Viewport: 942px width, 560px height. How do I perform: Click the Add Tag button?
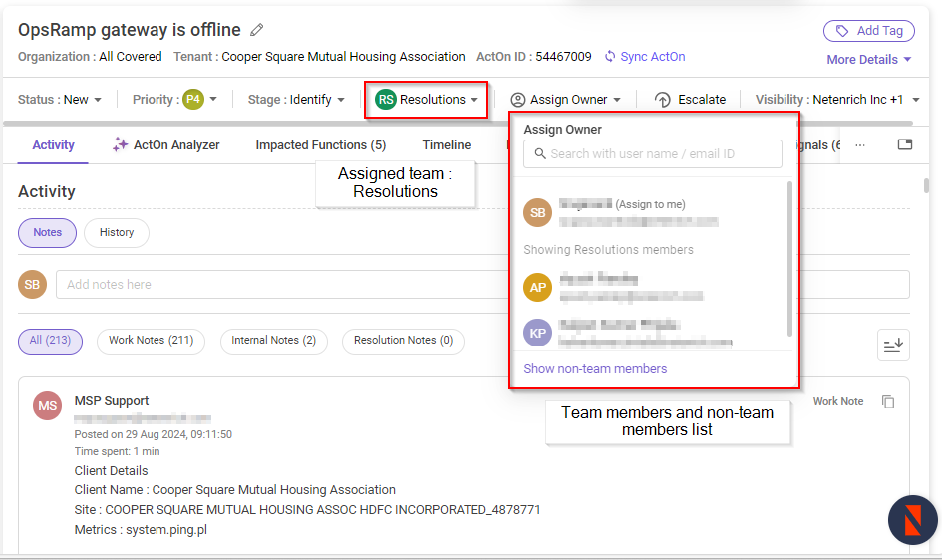(868, 31)
